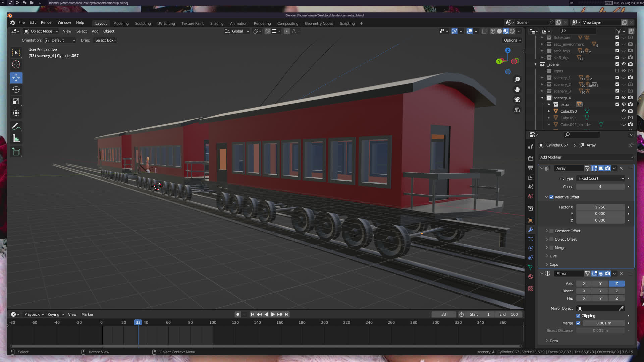Select the Rotate tool

16,89
